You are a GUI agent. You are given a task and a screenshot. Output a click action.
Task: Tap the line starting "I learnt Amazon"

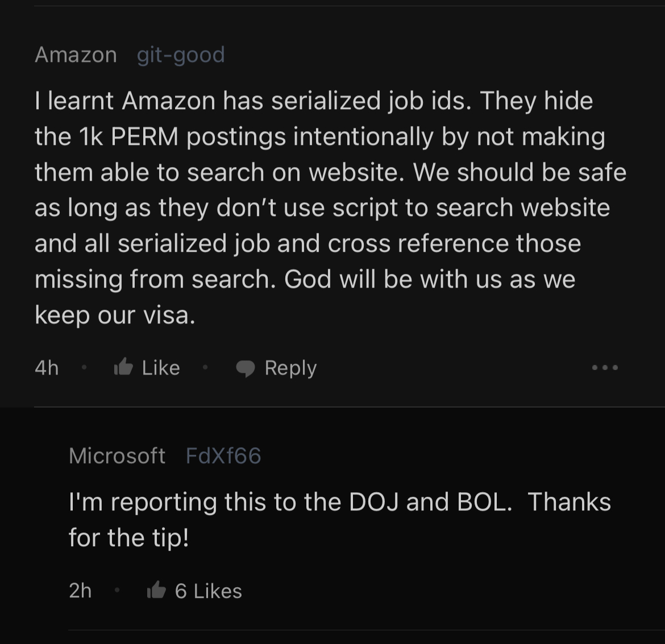314,101
